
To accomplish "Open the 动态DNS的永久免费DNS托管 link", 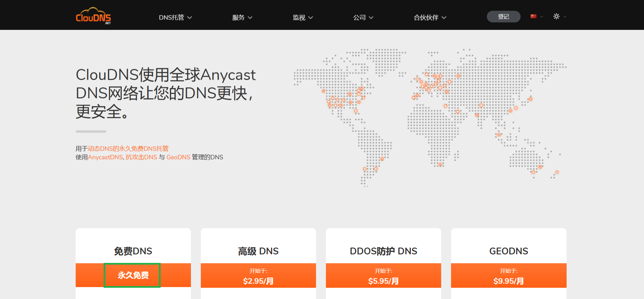I will (x=128, y=148).
